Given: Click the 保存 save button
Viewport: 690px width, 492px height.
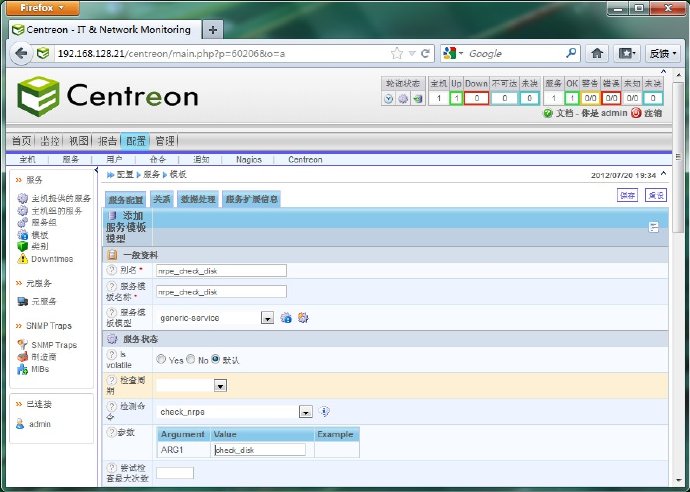Looking at the screenshot, I should (627, 195).
